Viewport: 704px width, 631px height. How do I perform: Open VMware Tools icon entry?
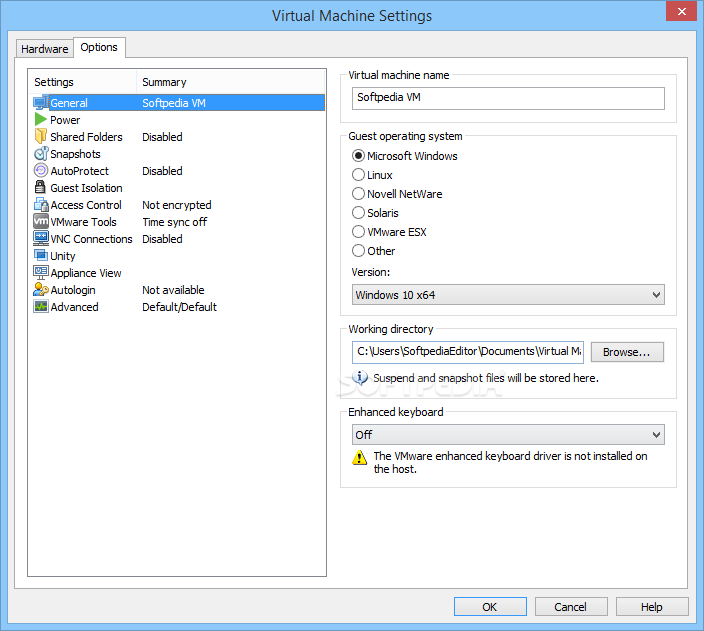pyautogui.click(x=41, y=221)
